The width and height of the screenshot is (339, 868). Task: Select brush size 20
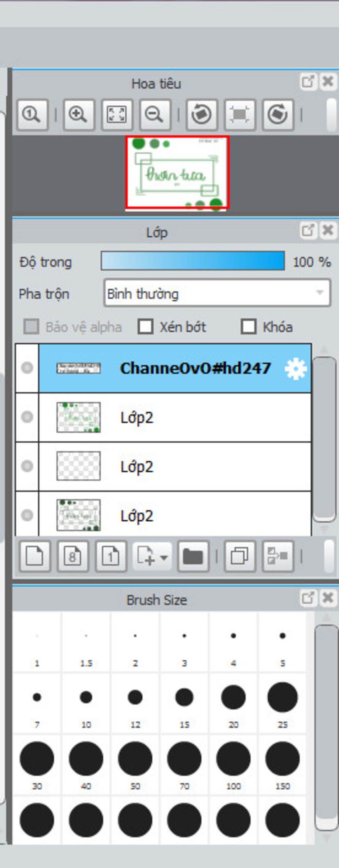pyautogui.click(x=233, y=703)
